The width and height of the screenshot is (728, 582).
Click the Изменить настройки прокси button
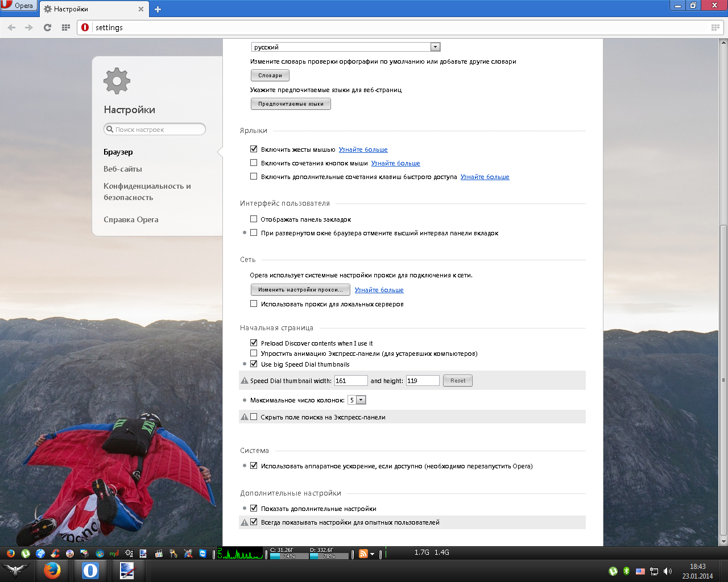(x=300, y=290)
